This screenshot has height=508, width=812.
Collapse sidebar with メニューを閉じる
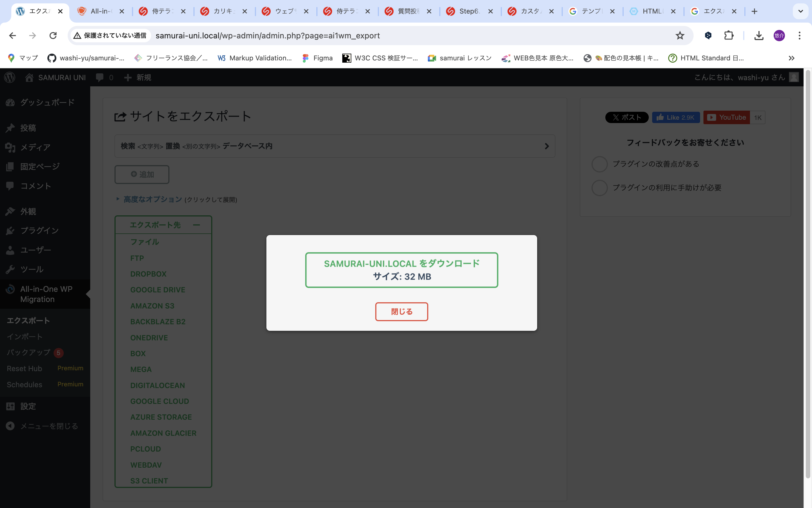(45, 426)
